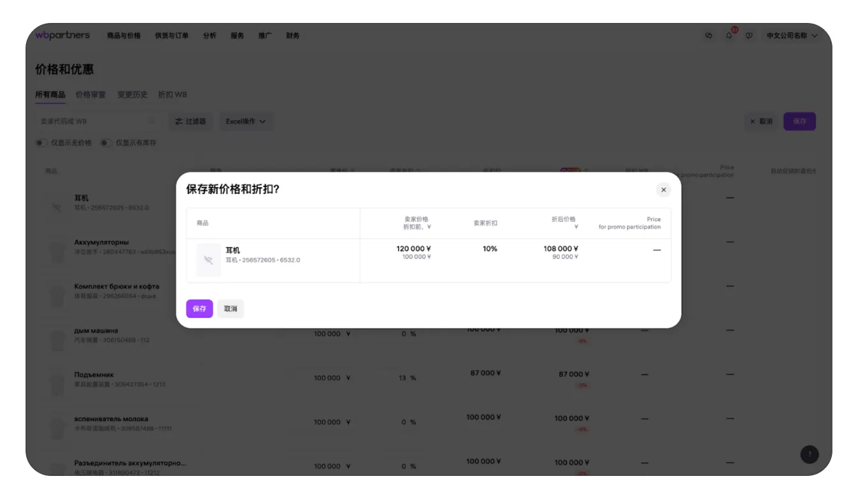Click the search magnifier icon
Screen dimensions: 858x504
151,121
